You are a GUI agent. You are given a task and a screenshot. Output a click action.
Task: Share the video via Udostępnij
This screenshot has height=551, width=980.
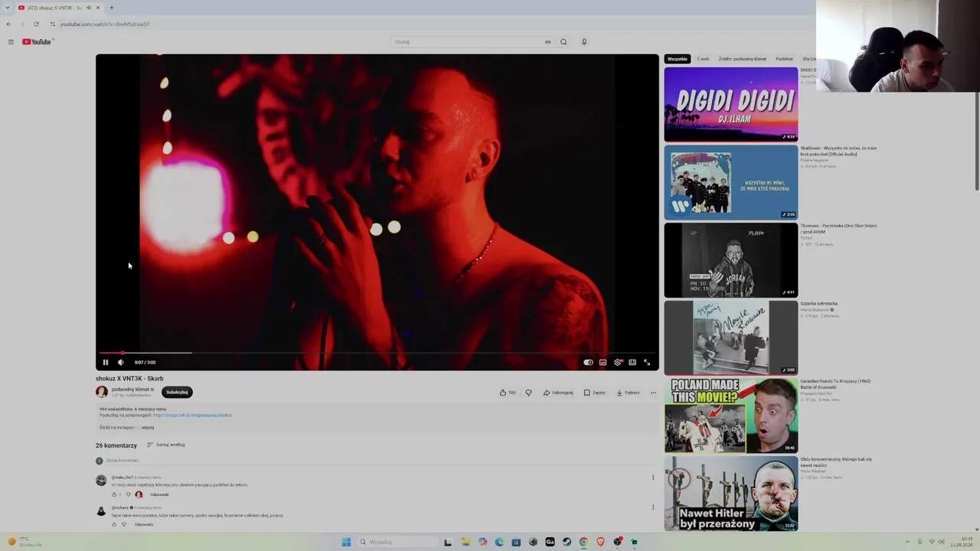(x=558, y=393)
